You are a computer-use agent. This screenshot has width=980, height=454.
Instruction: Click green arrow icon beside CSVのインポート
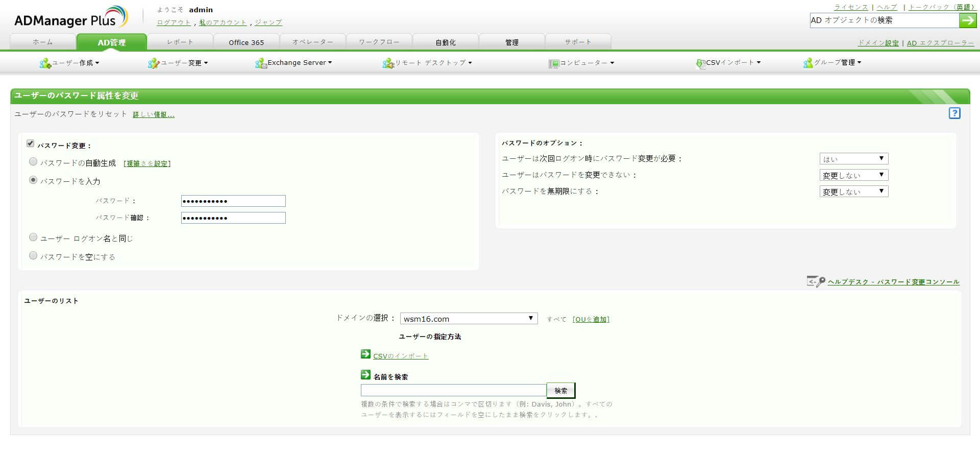point(365,354)
